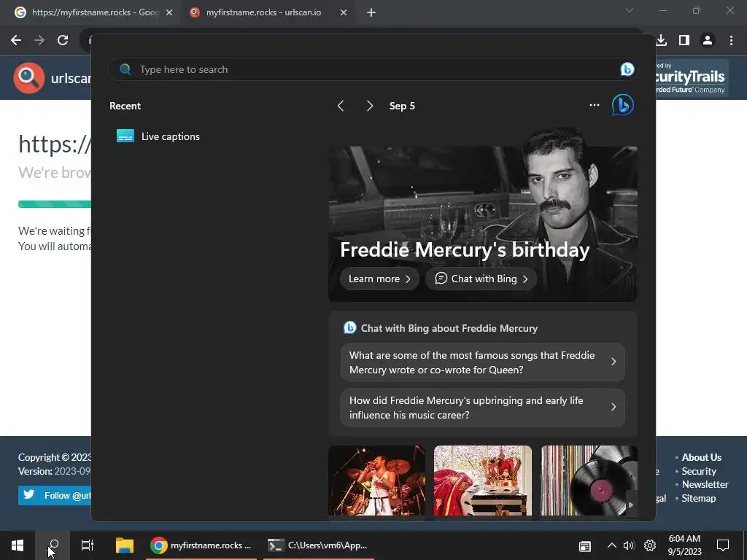Screen dimensions: 747x560
Task: Click the SecurityTrails sponsor logo
Action: coord(692,77)
